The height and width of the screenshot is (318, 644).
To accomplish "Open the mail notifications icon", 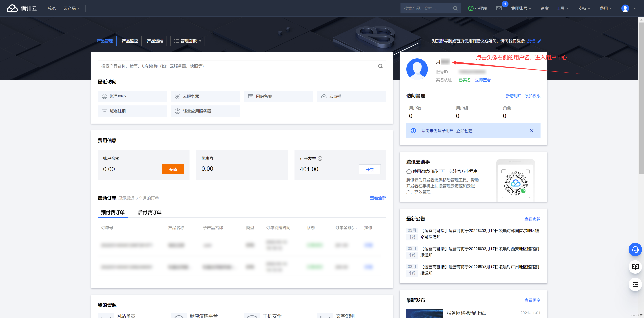I will pyautogui.click(x=499, y=8).
